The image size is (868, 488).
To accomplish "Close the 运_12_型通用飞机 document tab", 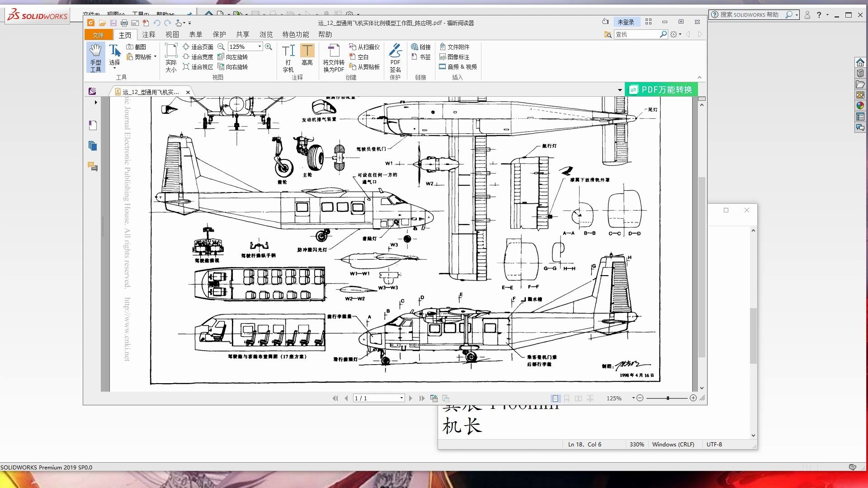I will 188,92.
